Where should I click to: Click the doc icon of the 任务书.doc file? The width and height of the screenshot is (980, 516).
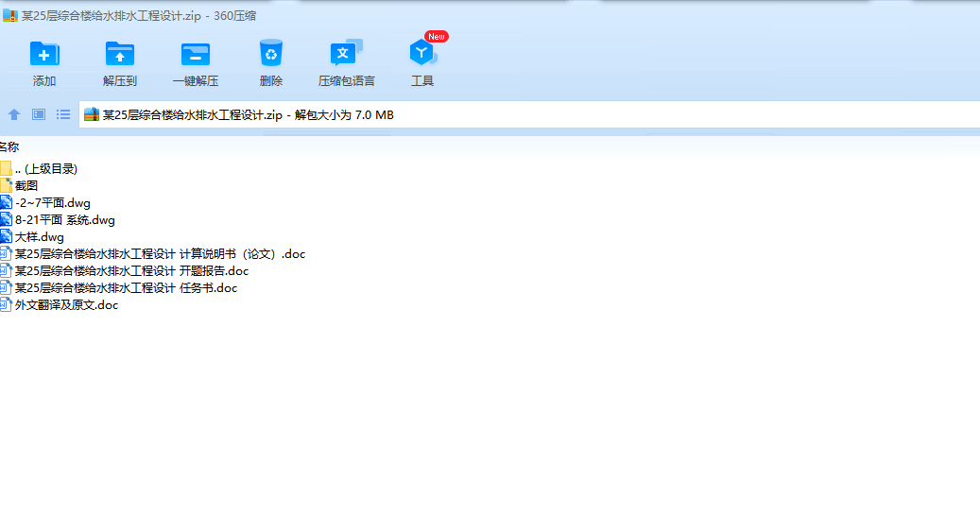coord(7,288)
